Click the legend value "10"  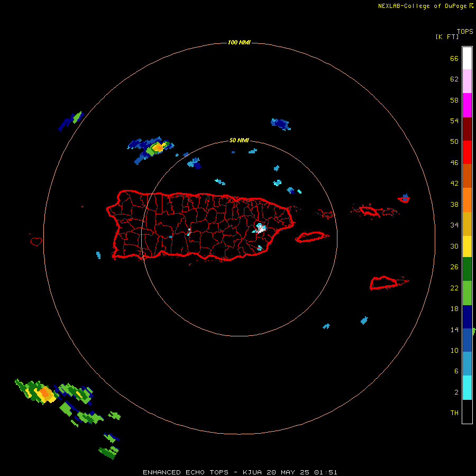pos(454,350)
